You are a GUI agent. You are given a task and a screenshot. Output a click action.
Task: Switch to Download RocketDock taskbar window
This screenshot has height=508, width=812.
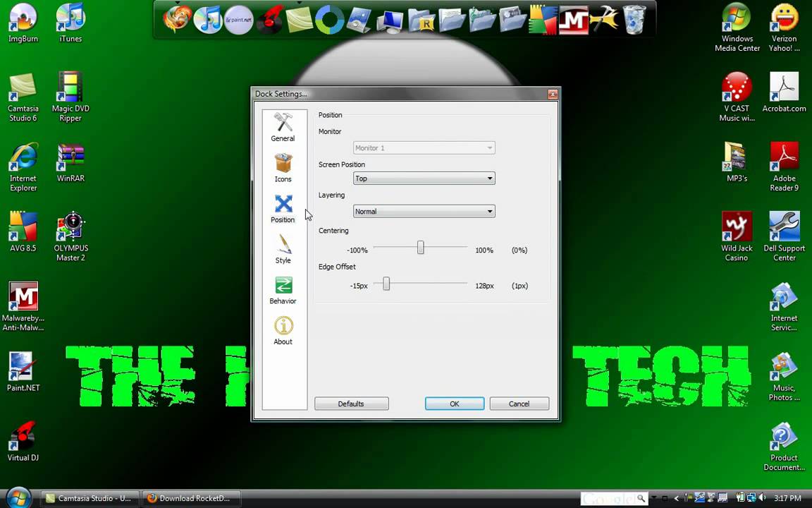(x=191, y=498)
